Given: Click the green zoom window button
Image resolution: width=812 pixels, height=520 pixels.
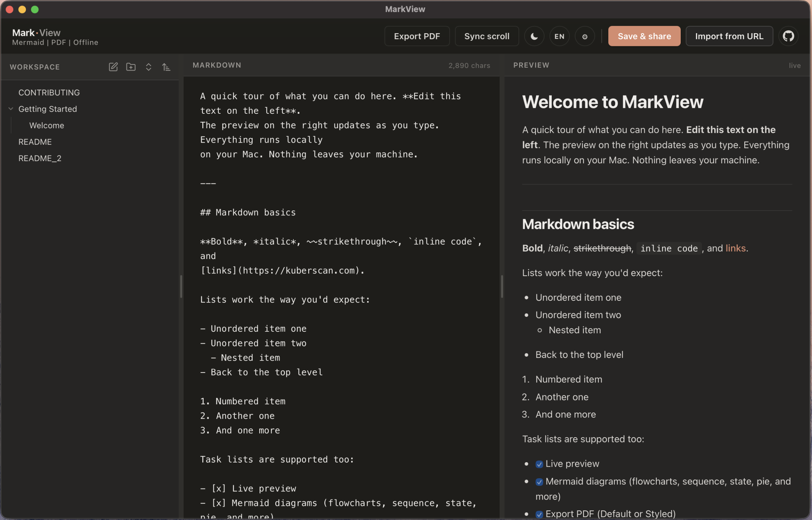Looking at the screenshot, I should 35,10.
